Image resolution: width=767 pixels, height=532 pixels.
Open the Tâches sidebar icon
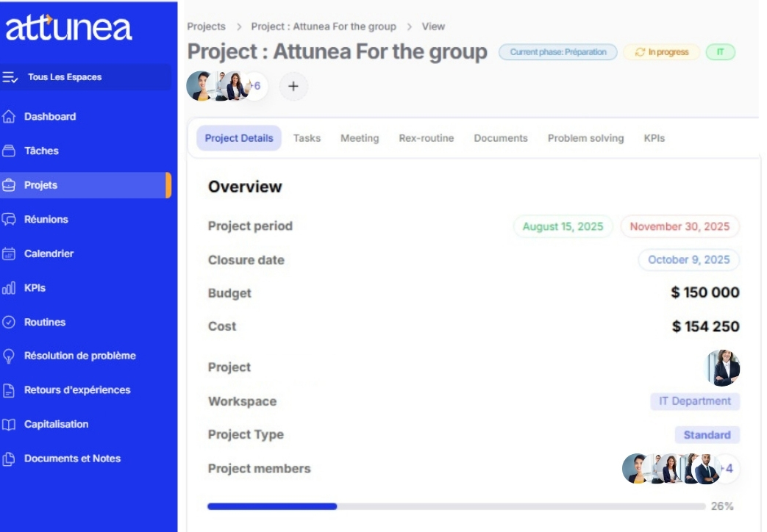pyautogui.click(x=9, y=151)
